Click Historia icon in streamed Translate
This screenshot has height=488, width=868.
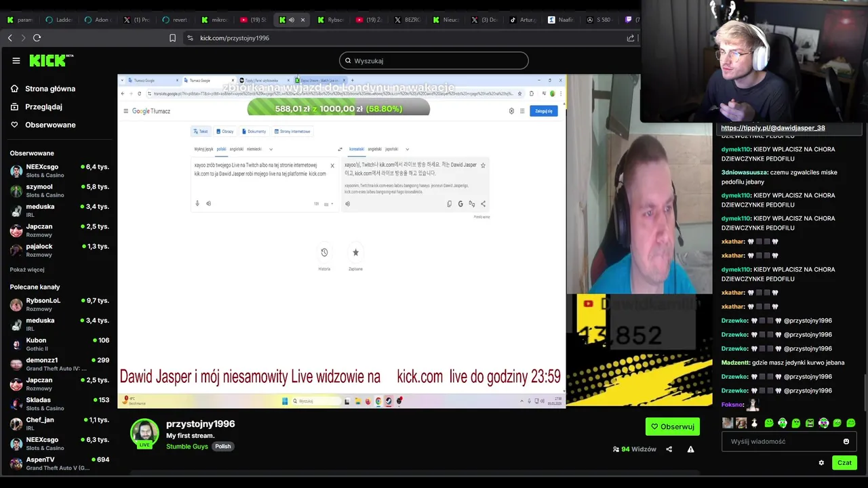click(324, 252)
